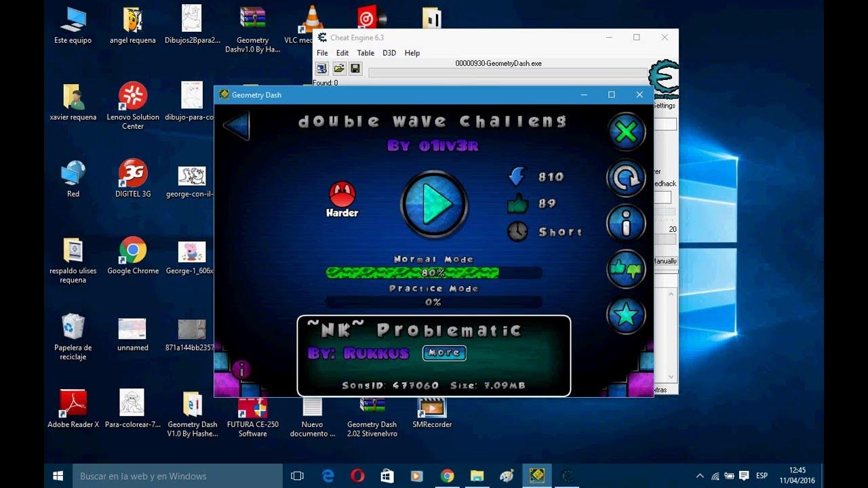This screenshot has width=868, height=488.
Task: Switch to Chrome on the taskbar
Action: (448, 476)
